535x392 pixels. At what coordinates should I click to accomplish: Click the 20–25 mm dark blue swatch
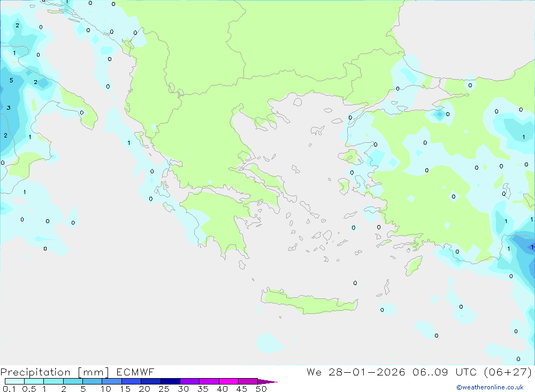coord(151,381)
